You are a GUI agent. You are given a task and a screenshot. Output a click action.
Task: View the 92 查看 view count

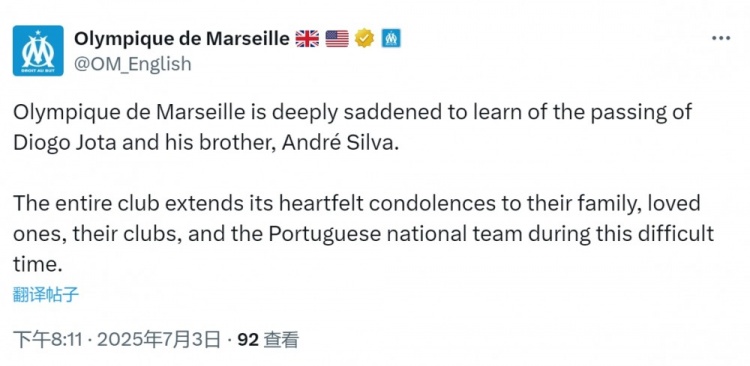pyautogui.click(x=268, y=340)
